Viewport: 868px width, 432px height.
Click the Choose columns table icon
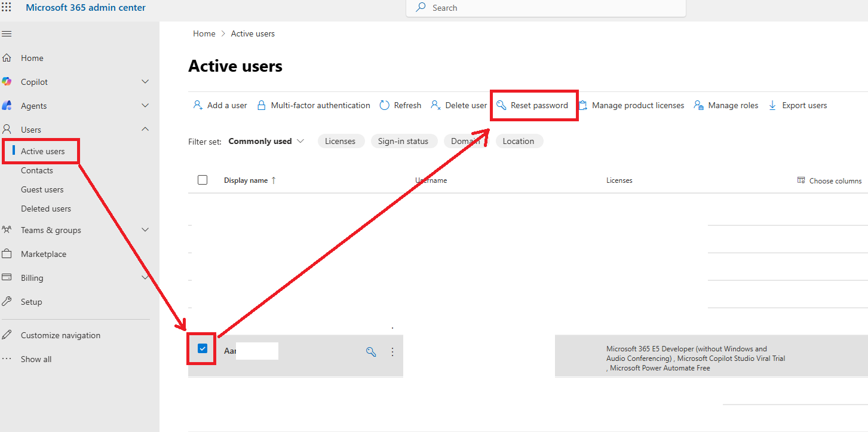tap(801, 180)
